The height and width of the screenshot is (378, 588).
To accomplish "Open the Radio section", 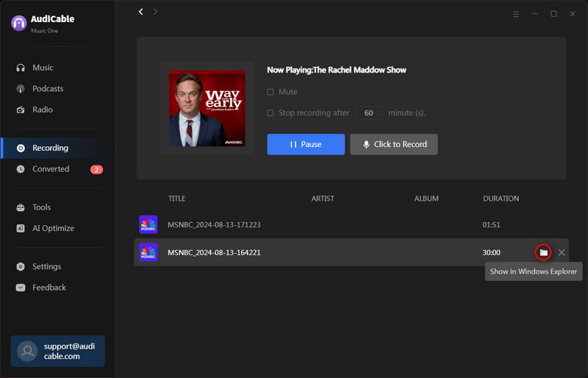I will (x=35, y=110).
